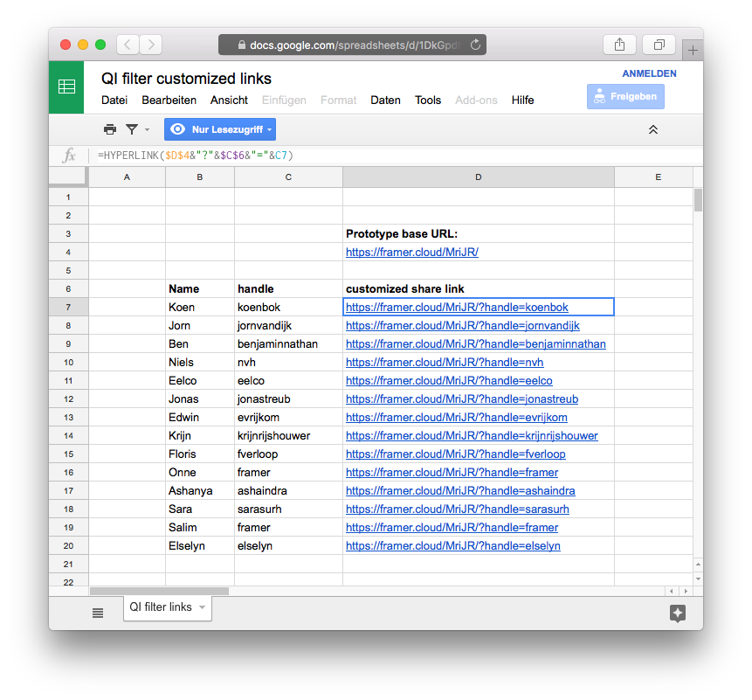
Task: Open the share link for ashaindra
Action: pyautogui.click(x=460, y=491)
